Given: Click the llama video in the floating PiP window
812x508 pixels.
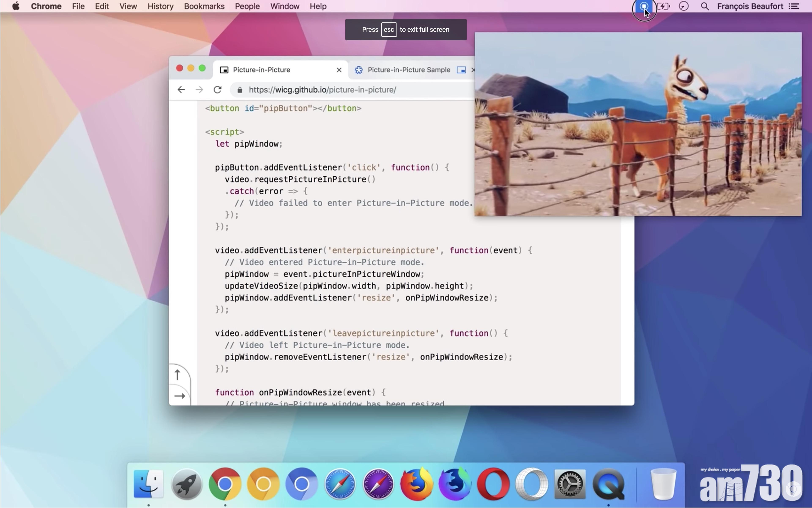Looking at the screenshot, I should [x=638, y=124].
